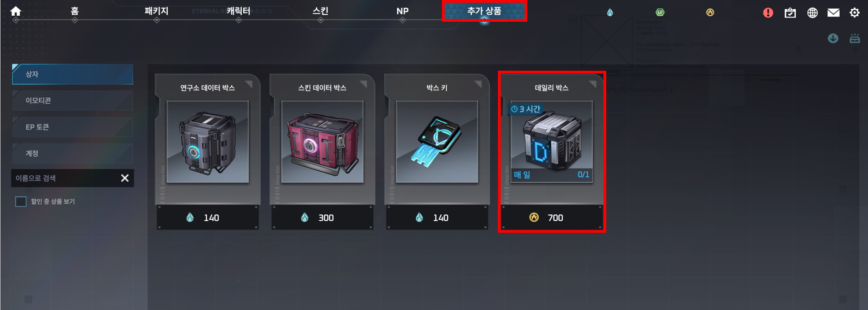Click the download arrow icon
The width and height of the screenshot is (868, 310).
point(833,38)
